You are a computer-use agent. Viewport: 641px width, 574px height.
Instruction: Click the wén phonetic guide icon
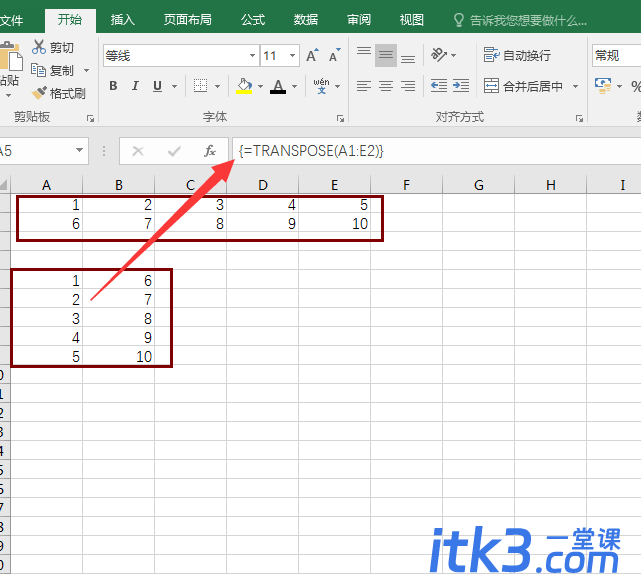321,86
